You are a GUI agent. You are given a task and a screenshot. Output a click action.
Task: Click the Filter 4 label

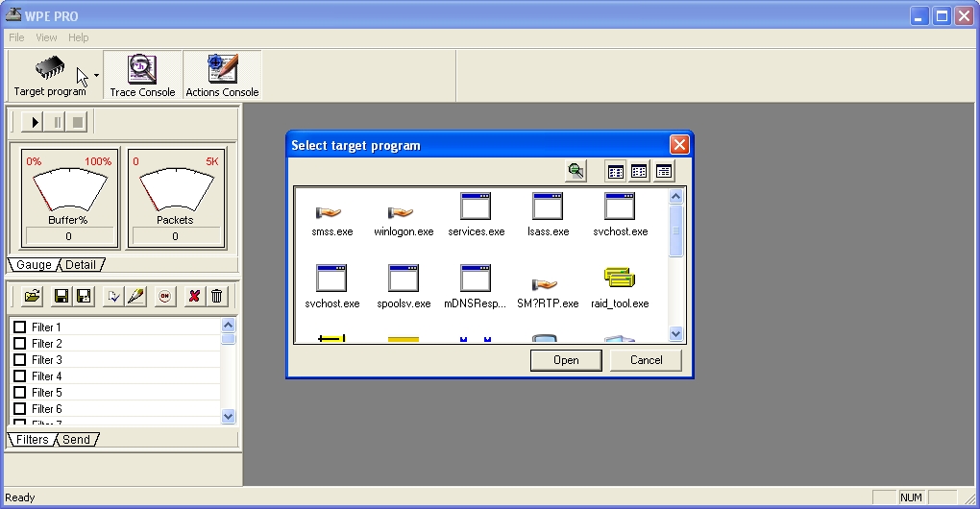coord(46,376)
